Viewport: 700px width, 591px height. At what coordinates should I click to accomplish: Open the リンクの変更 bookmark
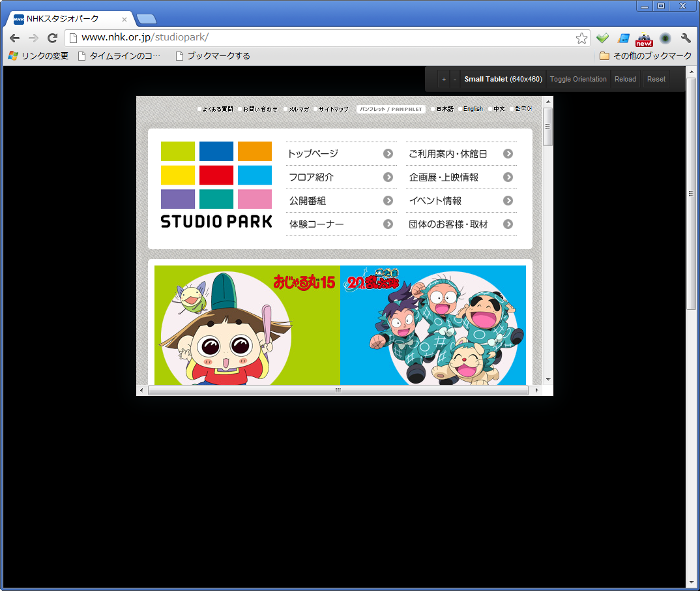click(38, 56)
